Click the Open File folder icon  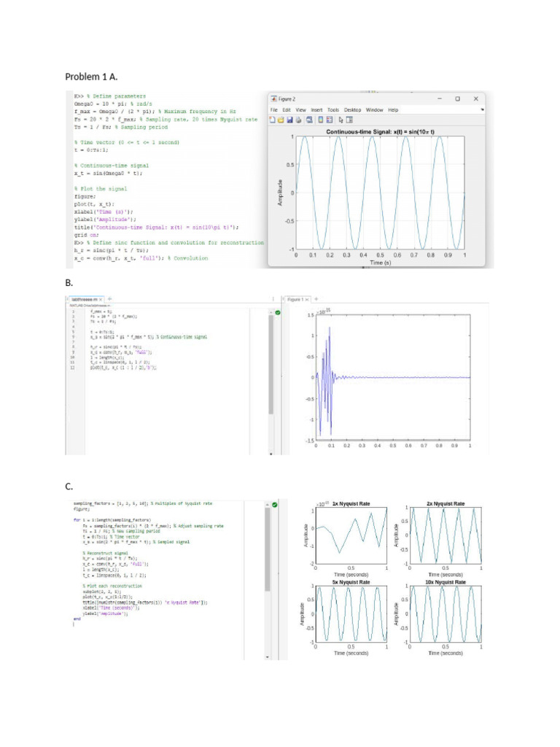(281, 120)
